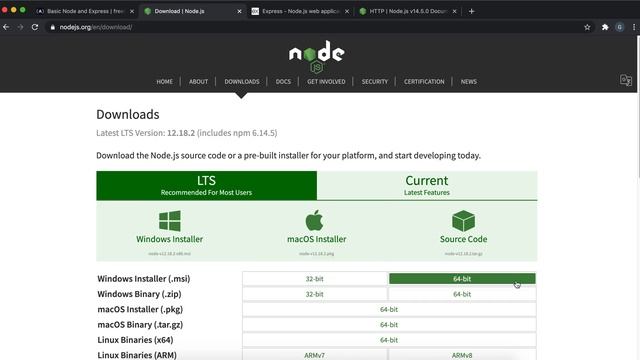This screenshot has height=360, width=640.
Task: Open the profile avatar in toolbar
Action: tap(620, 27)
